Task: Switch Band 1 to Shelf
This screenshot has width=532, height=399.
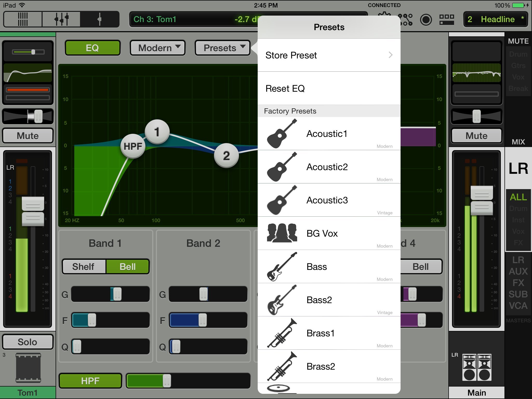Action: click(x=84, y=267)
